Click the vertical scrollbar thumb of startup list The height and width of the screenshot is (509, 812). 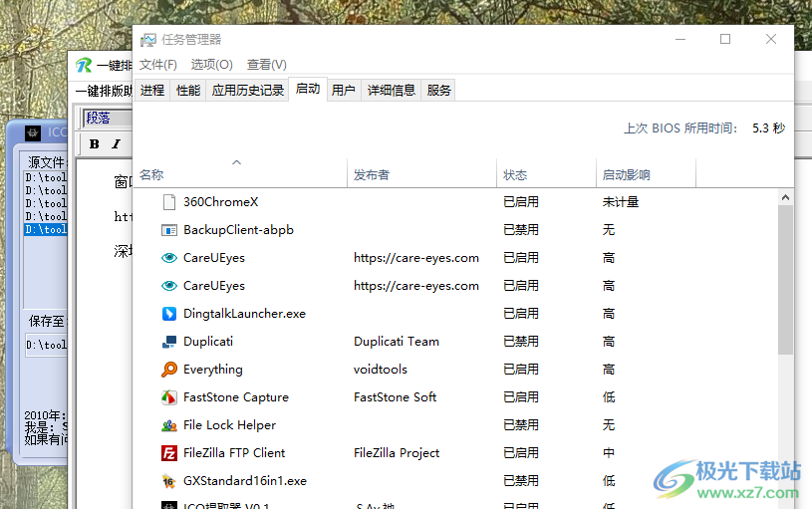(x=785, y=280)
